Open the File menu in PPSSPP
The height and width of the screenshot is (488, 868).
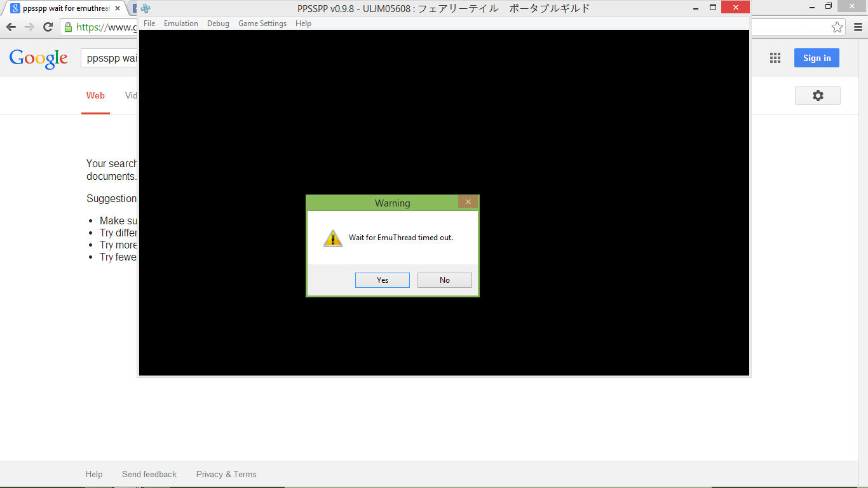coord(149,24)
